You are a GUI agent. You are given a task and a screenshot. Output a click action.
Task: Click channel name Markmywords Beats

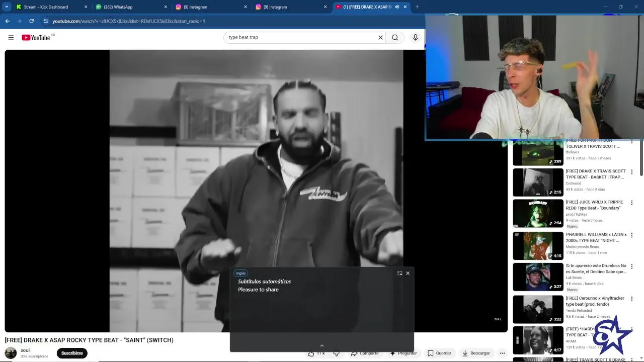click(583, 246)
